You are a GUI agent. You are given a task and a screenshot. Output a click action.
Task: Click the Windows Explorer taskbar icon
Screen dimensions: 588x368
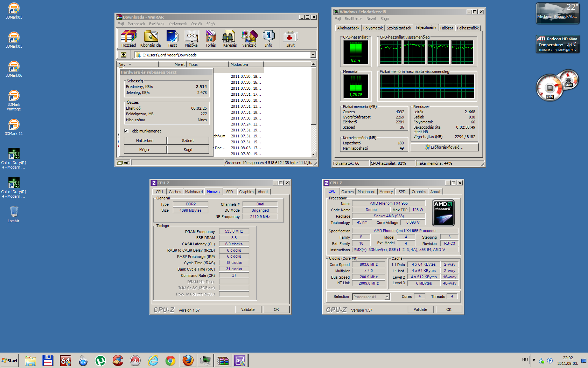(30, 360)
